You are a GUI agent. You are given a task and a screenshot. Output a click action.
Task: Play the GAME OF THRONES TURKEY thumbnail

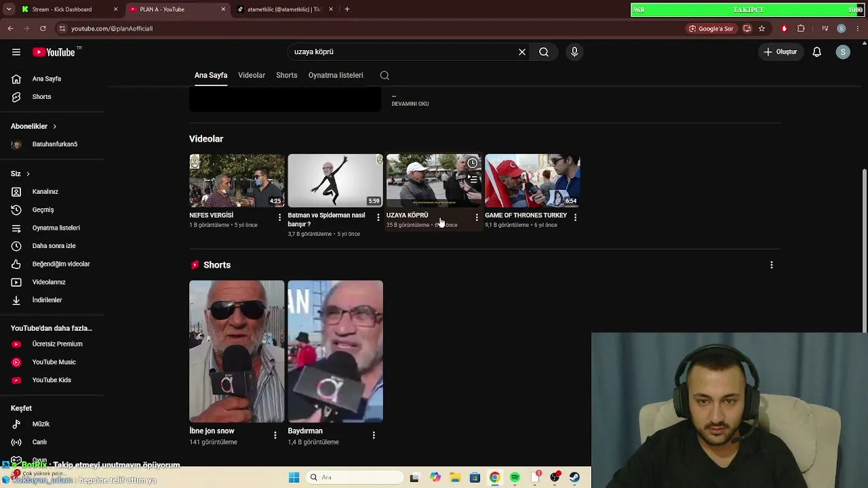pos(532,180)
